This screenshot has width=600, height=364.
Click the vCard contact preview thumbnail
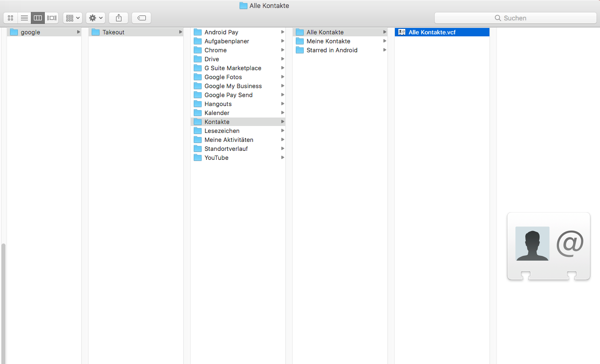(x=549, y=246)
